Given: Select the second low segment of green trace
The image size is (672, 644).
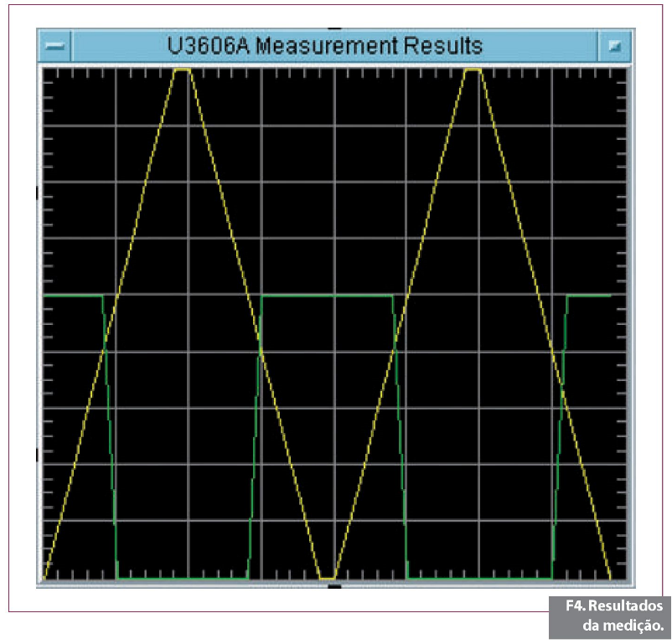Looking at the screenshot, I should pyautogui.click(x=479, y=578).
